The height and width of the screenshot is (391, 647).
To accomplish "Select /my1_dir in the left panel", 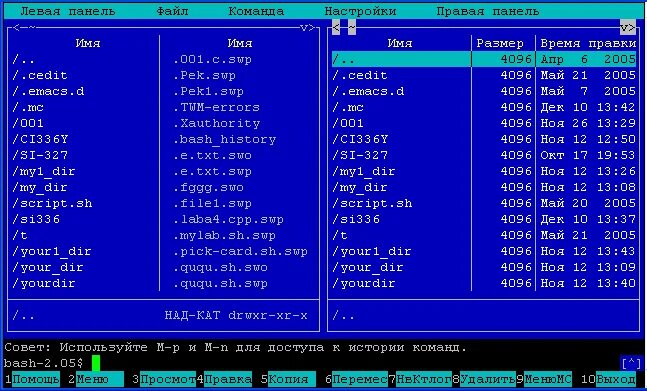I will (44, 172).
